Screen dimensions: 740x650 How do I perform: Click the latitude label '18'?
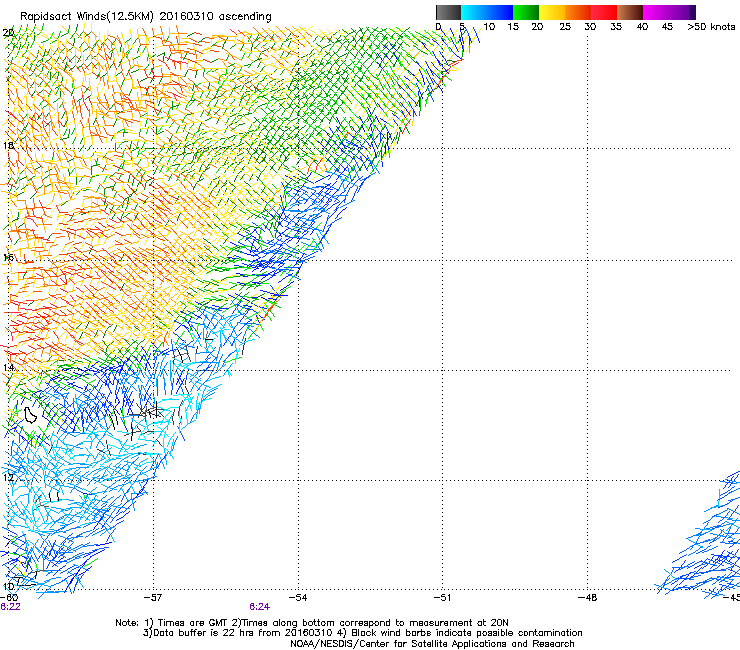pos(8,145)
